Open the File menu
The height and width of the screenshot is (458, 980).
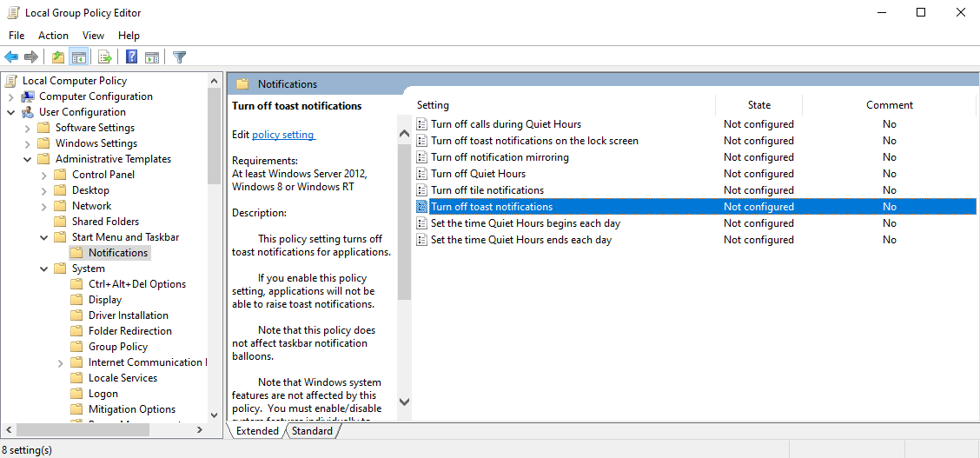[x=17, y=36]
